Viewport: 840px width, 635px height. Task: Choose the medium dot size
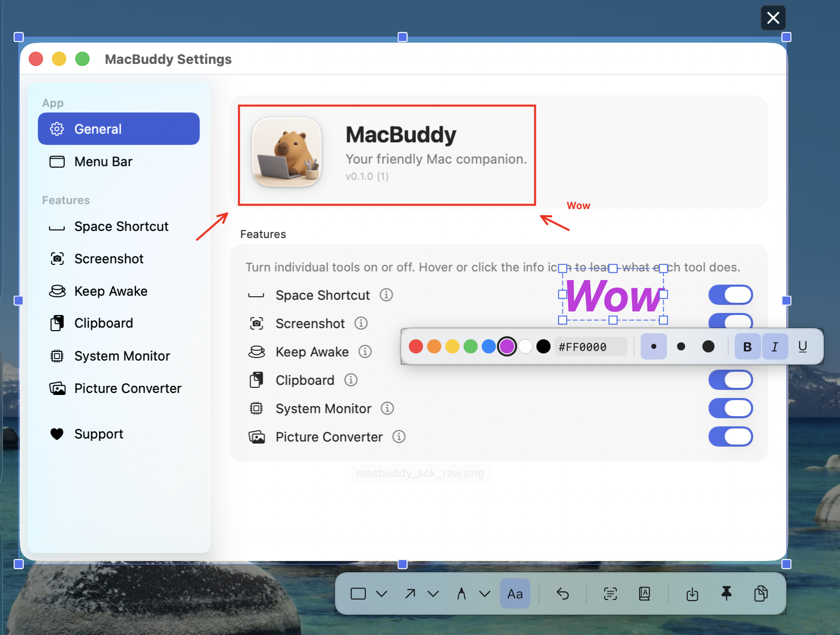point(681,347)
